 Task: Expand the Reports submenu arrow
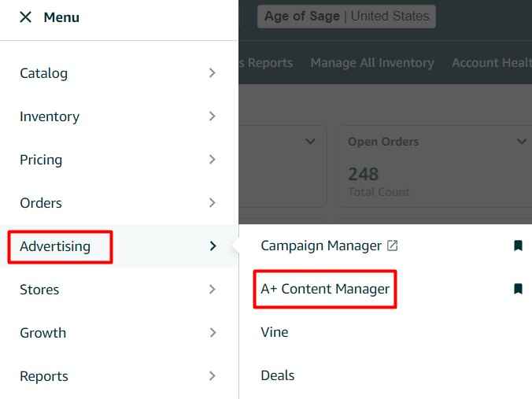pos(212,376)
